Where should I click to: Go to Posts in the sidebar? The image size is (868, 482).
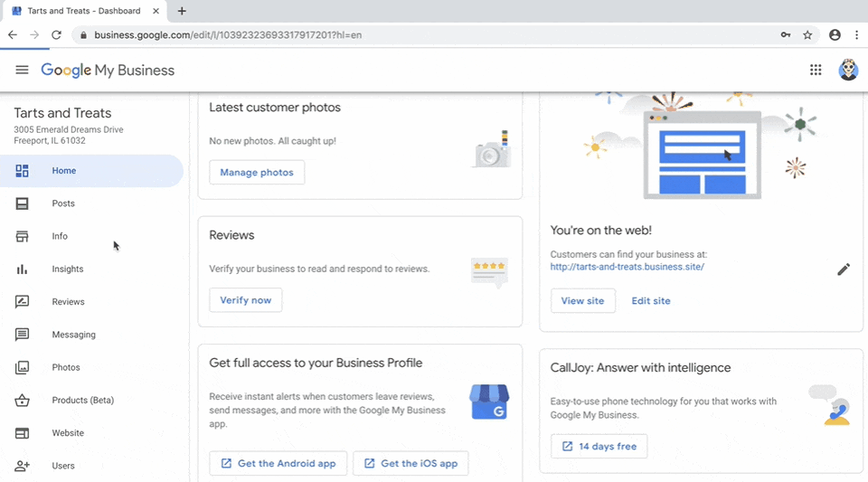63,203
